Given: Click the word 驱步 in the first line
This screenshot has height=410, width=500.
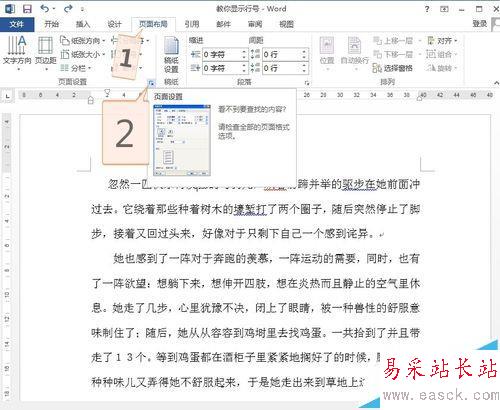Looking at the screenshot, I should (353, 184).
